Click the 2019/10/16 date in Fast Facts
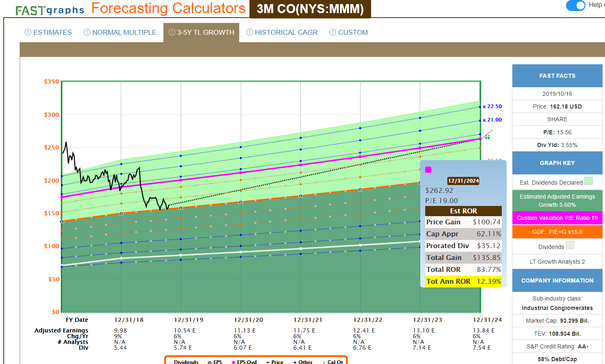Screen dimensions: 605x364 pyautogui.click(x=557, y=94)
